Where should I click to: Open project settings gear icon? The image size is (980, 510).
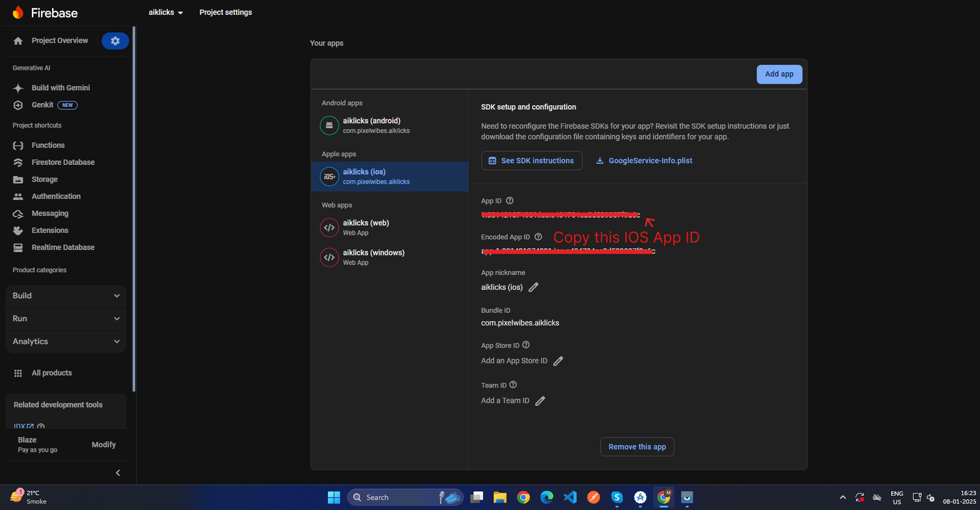pos(115,40)
